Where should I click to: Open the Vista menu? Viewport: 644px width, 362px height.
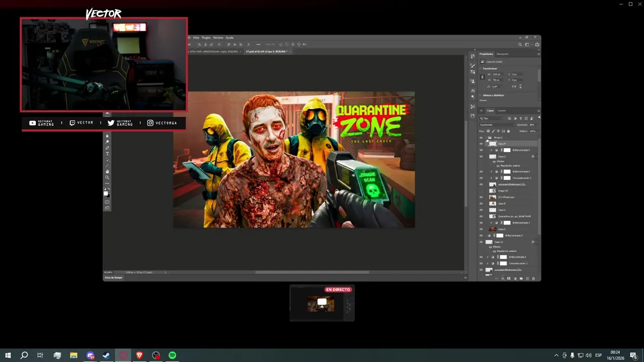point(196,37)
